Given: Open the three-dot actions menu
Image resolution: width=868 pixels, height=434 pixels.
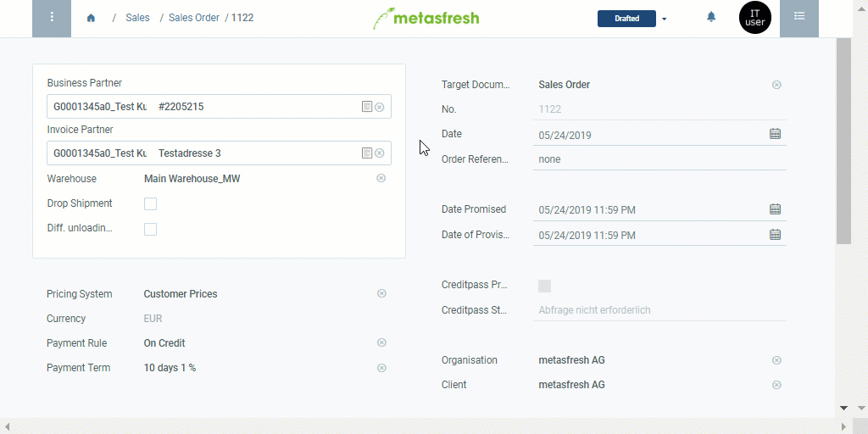Looking at the screenshot, I should click(x=52, y=19).
